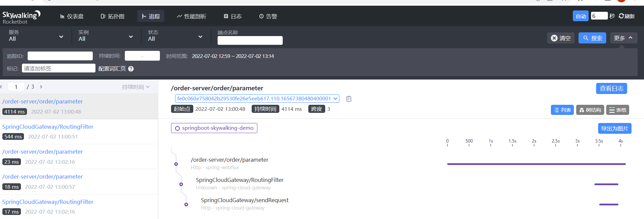Viewport: 644px width, 219px height.
Task: Copy the trace ID with clipboard icon
Action: pyautogui.click(x=349, y=99)
